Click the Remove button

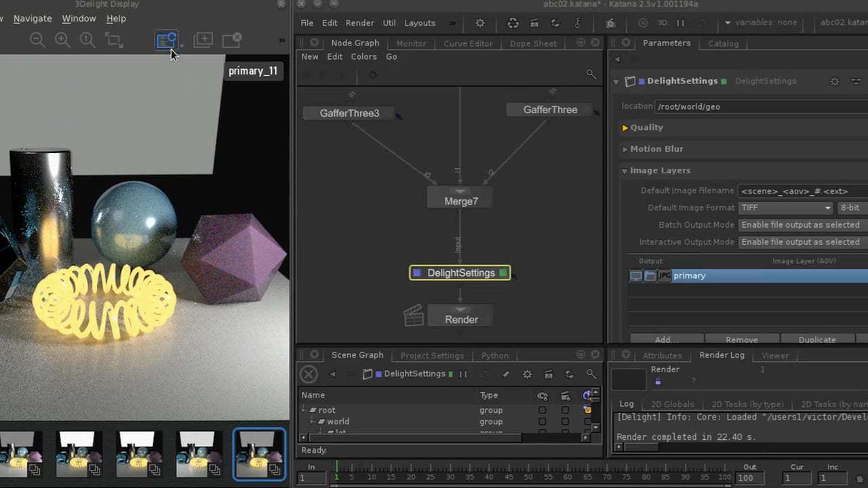741,340
